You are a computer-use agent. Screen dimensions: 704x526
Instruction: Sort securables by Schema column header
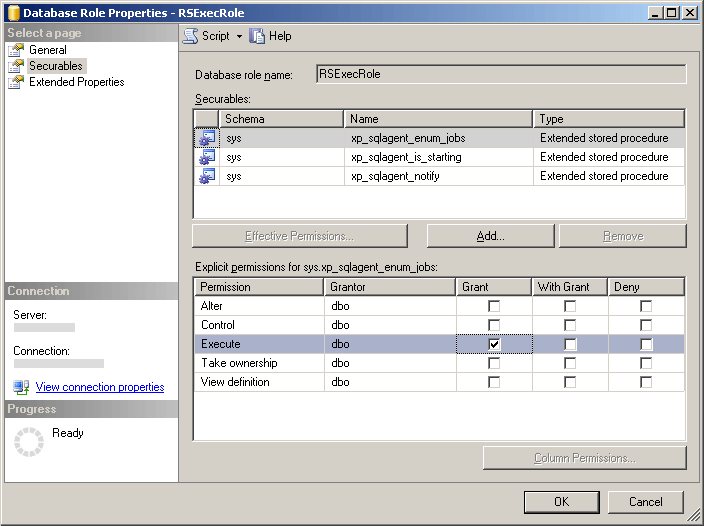[281, 119]
